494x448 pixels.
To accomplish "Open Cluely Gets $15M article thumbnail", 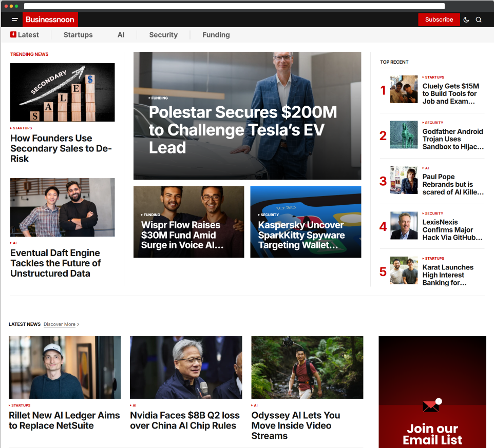I will [x=404, y=89].
